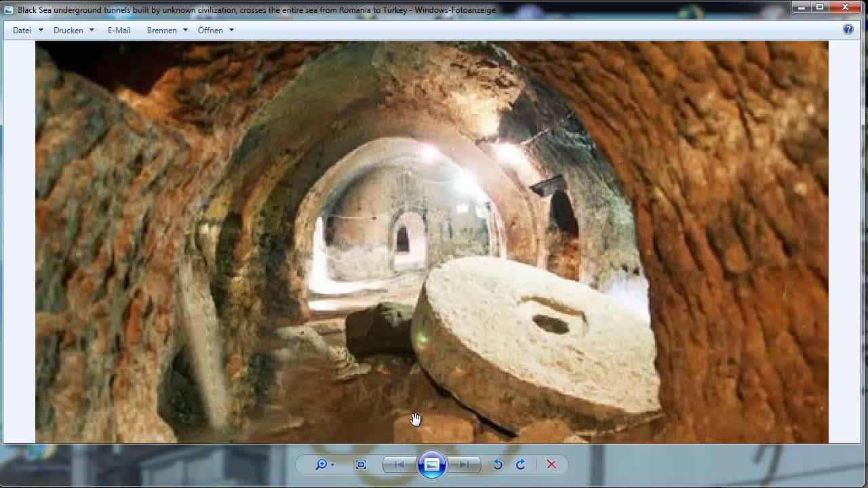The height and width of the screenshot is (488, 868).
Task: Close the Windows-Fotoanzeige window
Action: click(845, 7)
